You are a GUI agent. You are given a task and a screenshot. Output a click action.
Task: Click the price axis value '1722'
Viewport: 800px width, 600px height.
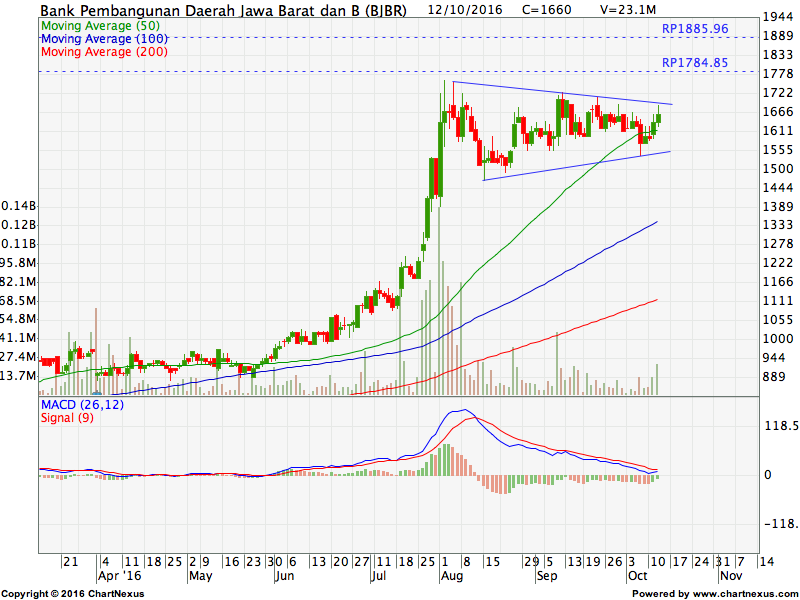click(x=778, y=93)
